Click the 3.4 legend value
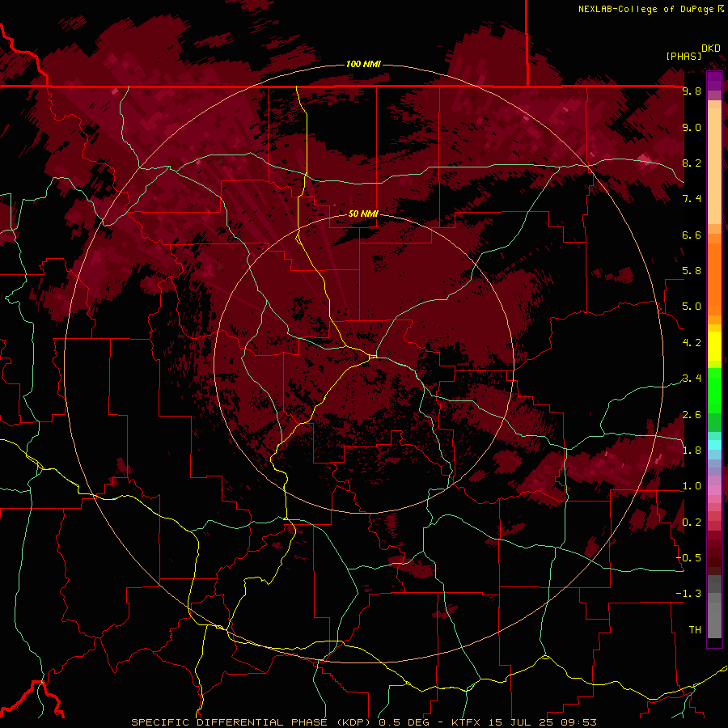Image resolution: width=728 pixels, height=728 pixels. 692,379
